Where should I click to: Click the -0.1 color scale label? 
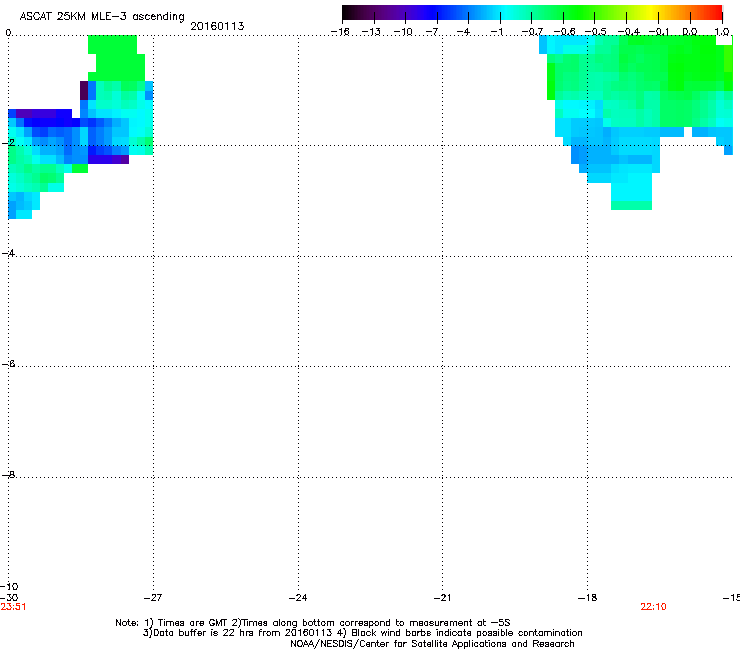point(659,32)
